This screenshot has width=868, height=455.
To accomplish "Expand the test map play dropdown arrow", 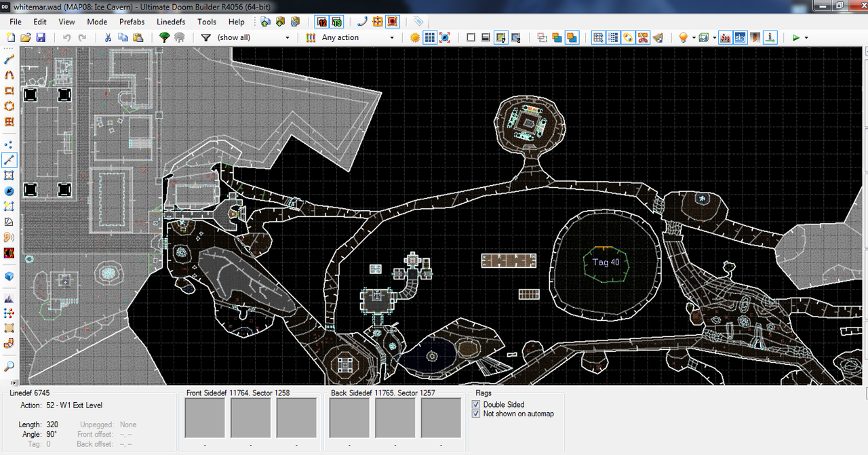I will click(x=806, y=37).
